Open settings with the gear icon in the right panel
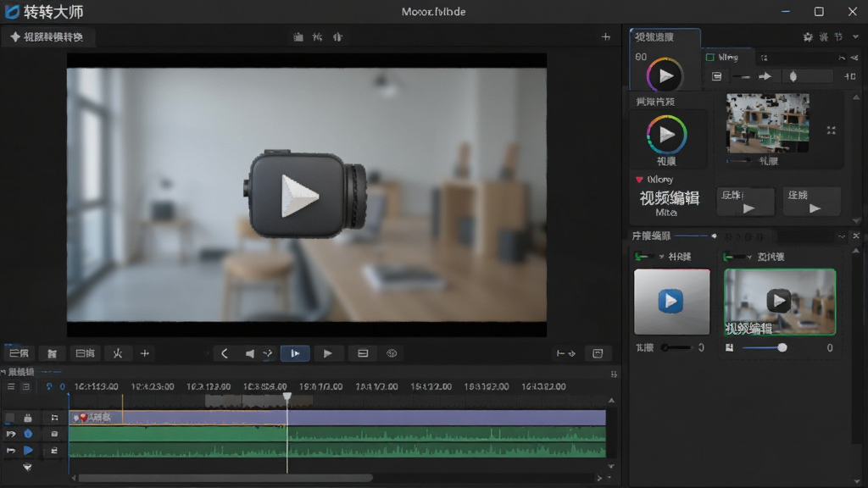Viewport: 868px width, 488px height. (x=808, y=37)
